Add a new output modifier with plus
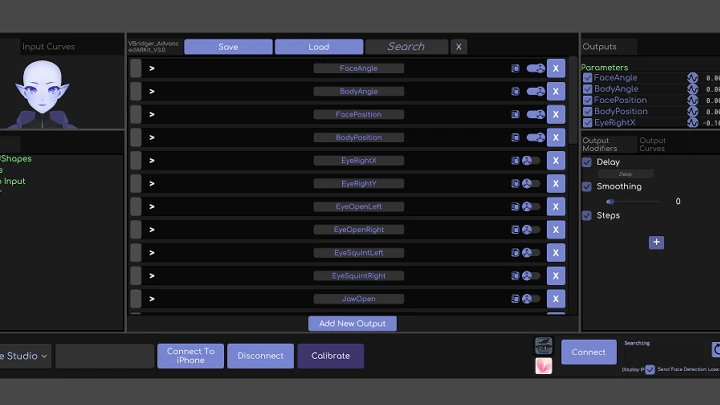This screenshot has height=405, width=720. pyautogui.click(x=656, y=242)
